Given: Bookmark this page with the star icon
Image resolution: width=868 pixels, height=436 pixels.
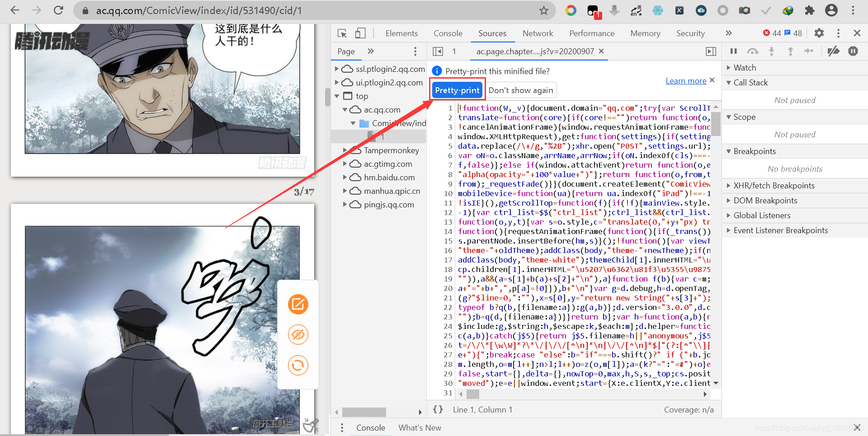Looking at the screenshot, I should 544,10.
